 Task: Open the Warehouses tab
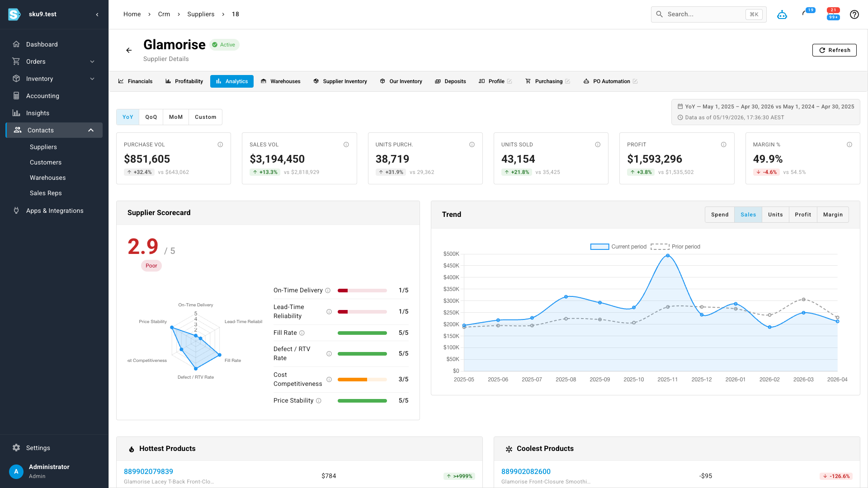pos(281,81)
